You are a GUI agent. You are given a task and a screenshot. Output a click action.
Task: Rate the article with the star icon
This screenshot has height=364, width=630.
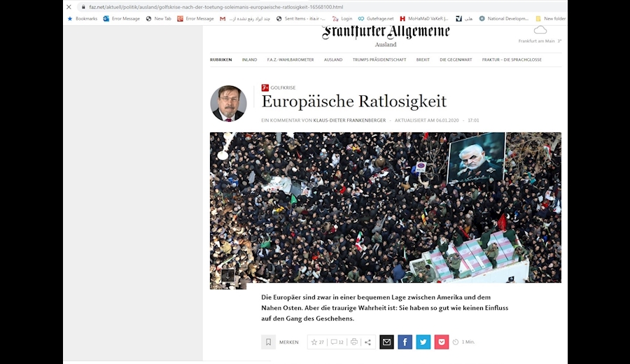314,342
